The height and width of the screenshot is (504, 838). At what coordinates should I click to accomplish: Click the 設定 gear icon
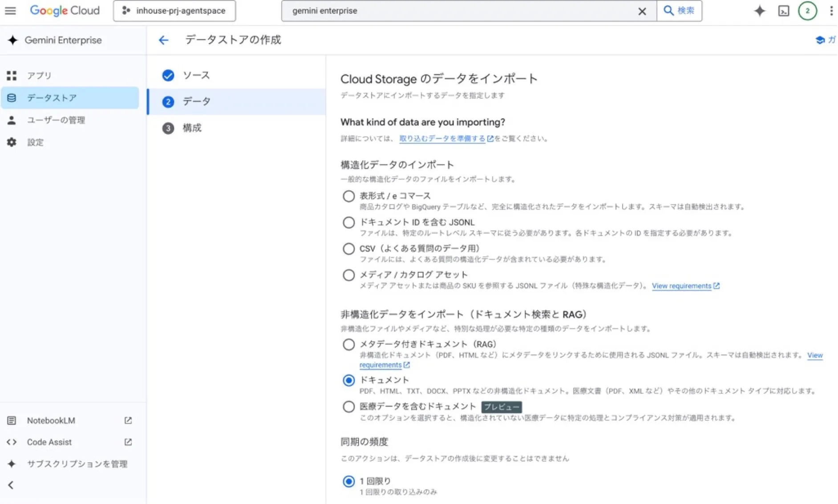12,142
